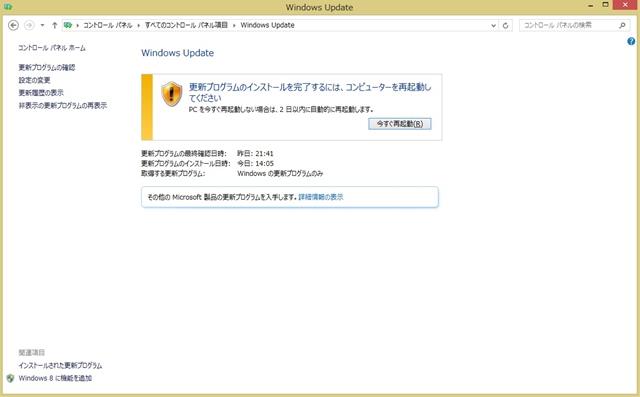Click the forward navigation arrow
640x397 pixels.
point(29,25)
